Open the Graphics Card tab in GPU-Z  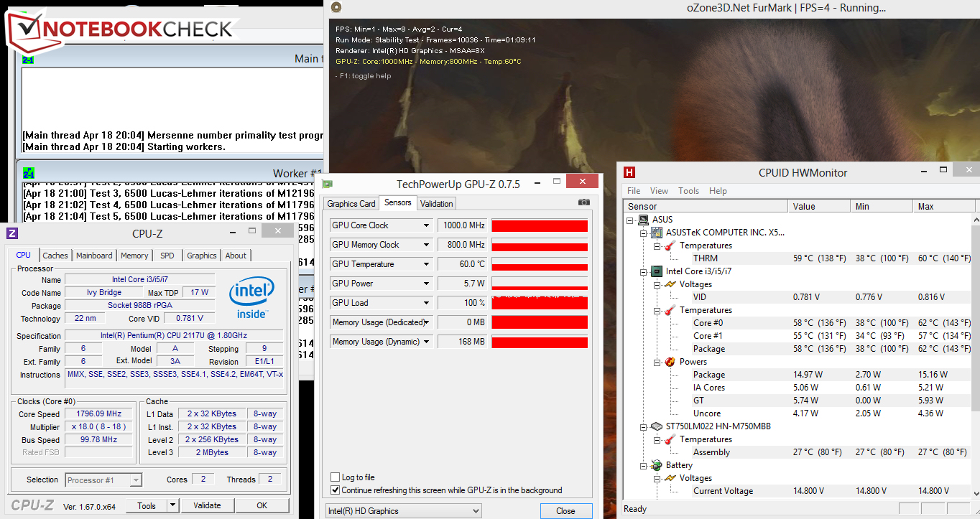[351, 204]
